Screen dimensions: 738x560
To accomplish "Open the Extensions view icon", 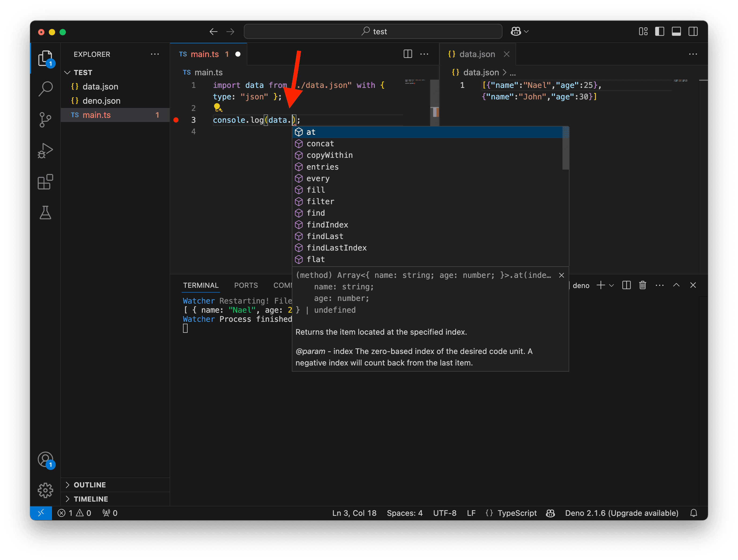I will click(45, 182).
